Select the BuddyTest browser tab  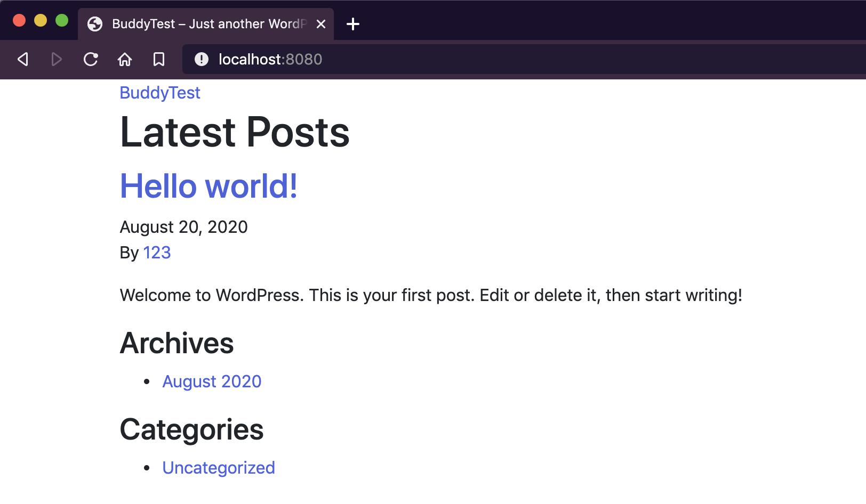point(208,24)
